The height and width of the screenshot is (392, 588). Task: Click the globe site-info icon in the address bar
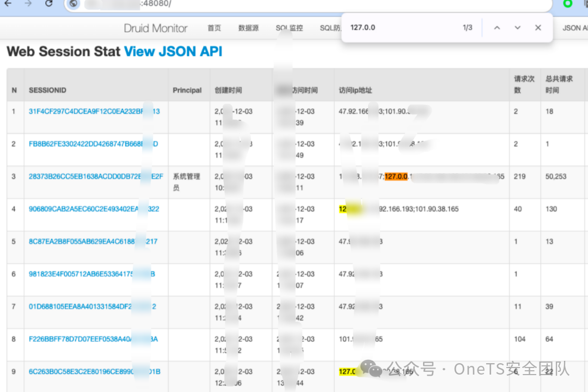pyautogui.click(x=73, y=4)
